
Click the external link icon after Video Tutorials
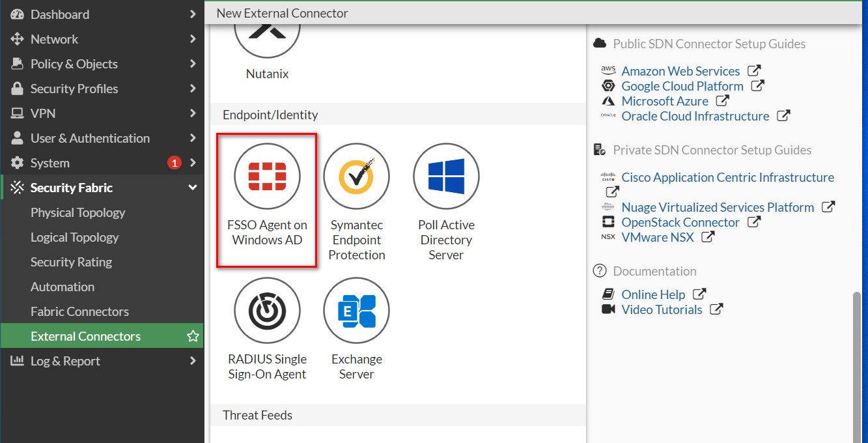pos(716,309)
